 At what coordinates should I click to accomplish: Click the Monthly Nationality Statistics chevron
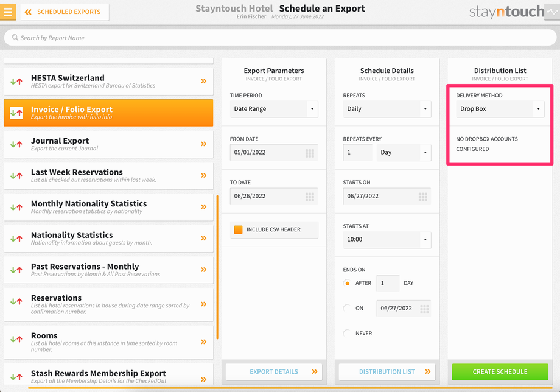pos(203,207)
